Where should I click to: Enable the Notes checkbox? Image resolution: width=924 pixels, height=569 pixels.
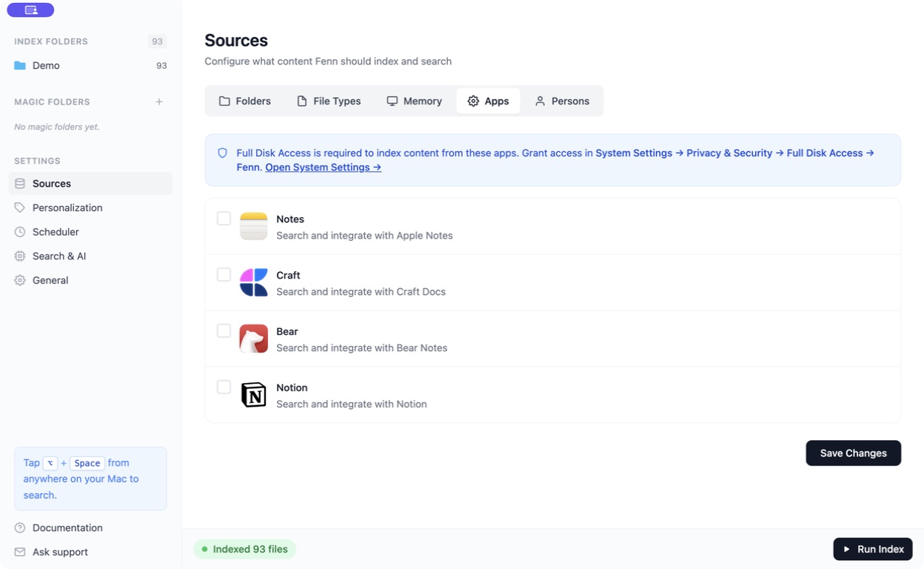[224, 218]
